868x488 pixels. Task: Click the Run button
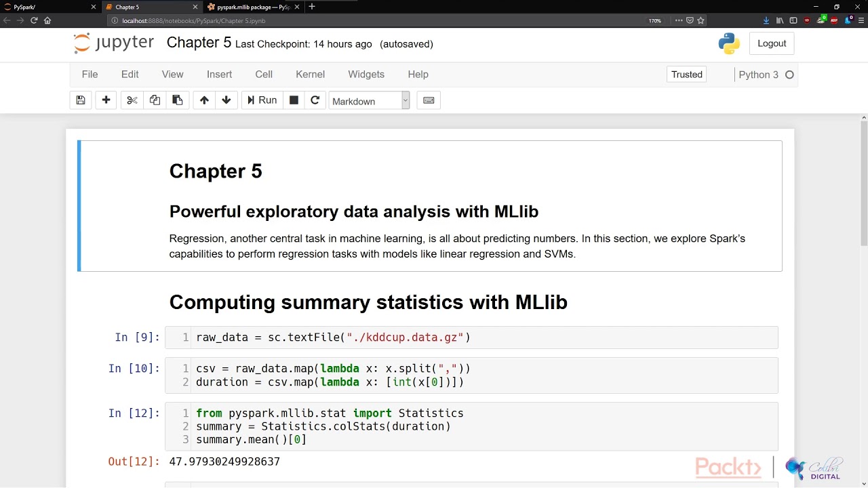(x=262, y=100)
